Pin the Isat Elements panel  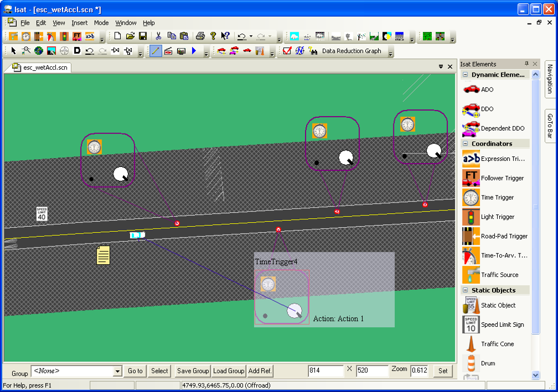click(x=526, y=64)
